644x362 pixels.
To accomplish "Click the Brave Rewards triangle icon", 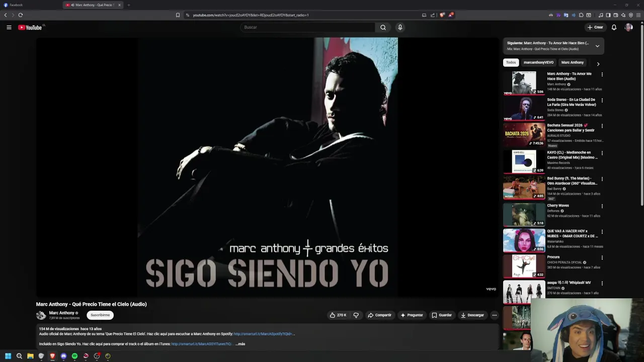I will pos(451,15).
